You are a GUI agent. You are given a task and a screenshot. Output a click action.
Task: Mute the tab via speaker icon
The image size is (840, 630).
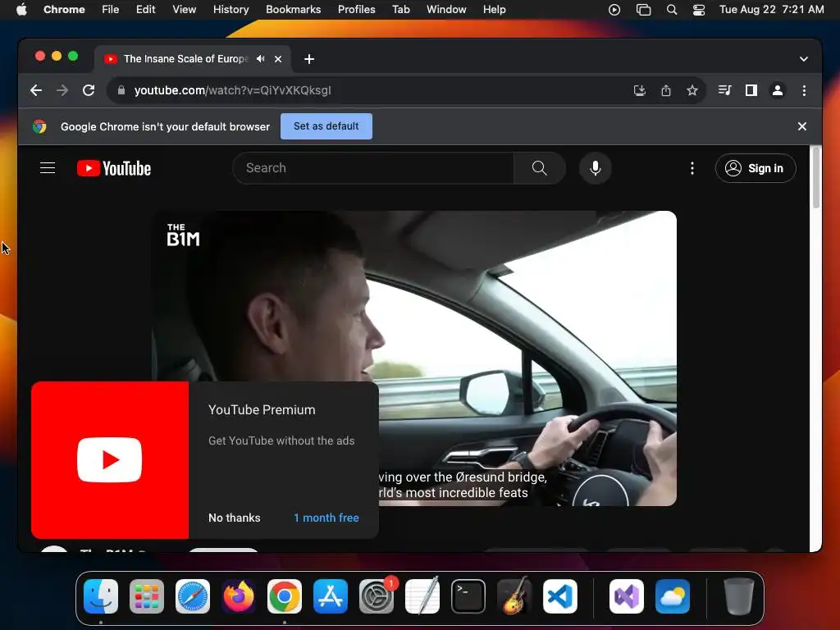click(260, 59)
